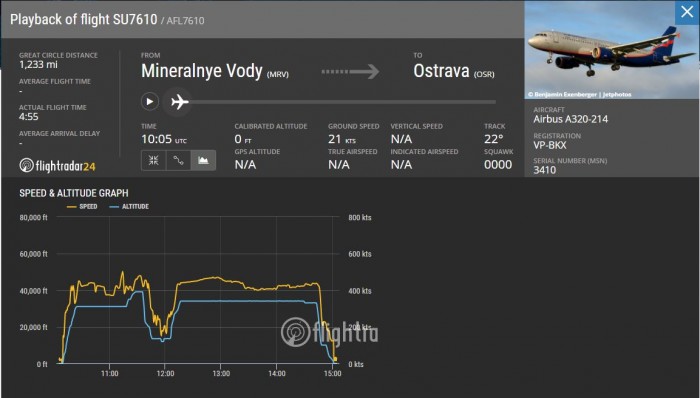700x398 pixels.
Task: Click the photo credit Benjamin Exenberger Jetphotos
Action: 579,95
